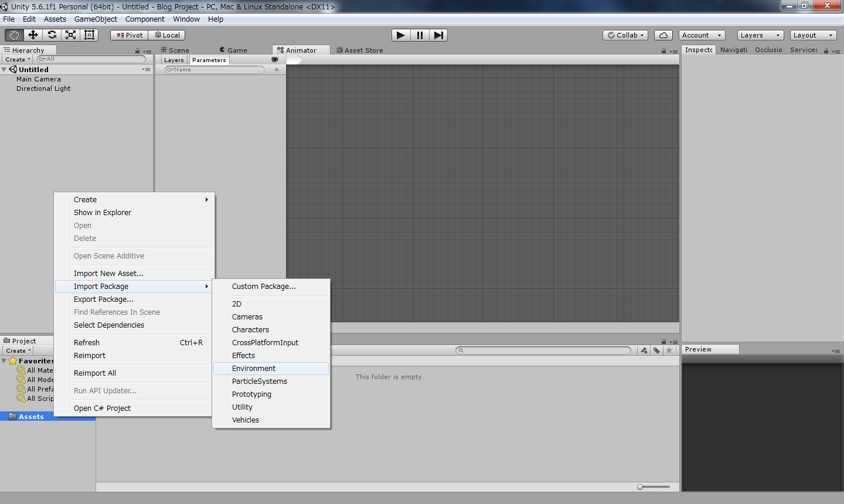Collapse the Untitled scene foldout
The width and height of the screenshot is (844, 504).
[4, 69]
